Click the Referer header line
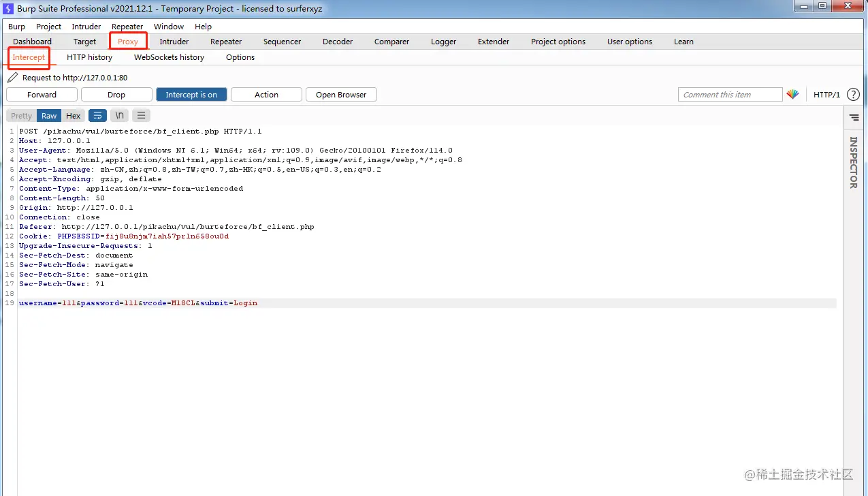The image size is (868, 496). [167, 227]
